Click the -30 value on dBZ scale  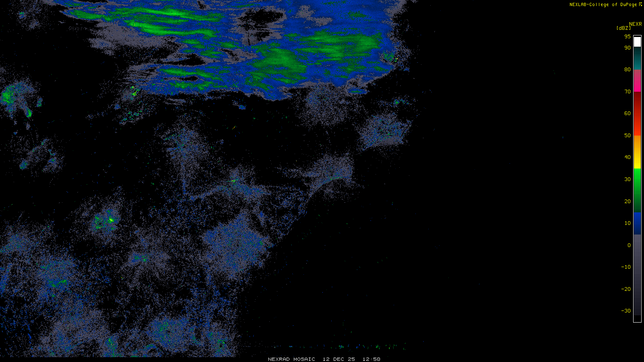(626, 311)
